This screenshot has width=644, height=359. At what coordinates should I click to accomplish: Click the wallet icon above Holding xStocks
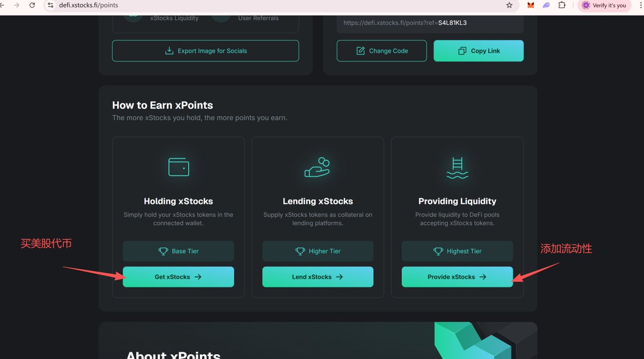pyautogui.click(x=179, y=167)
